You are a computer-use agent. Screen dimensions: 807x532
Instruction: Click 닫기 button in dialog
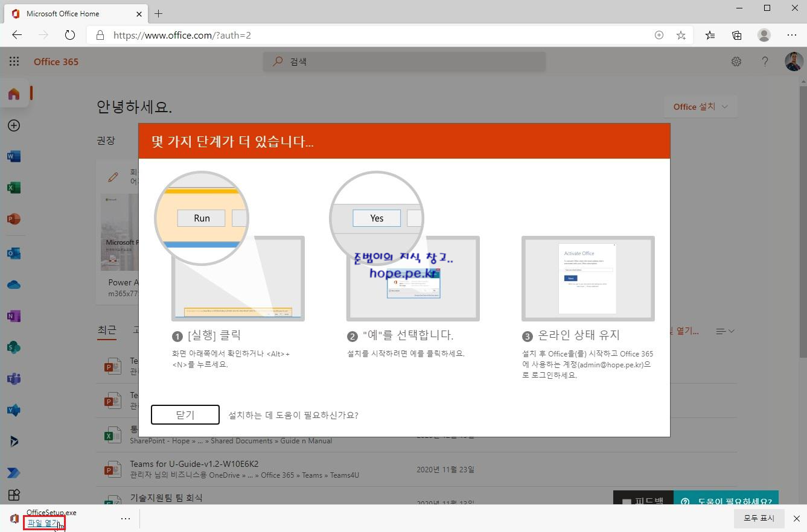point(185,414)
